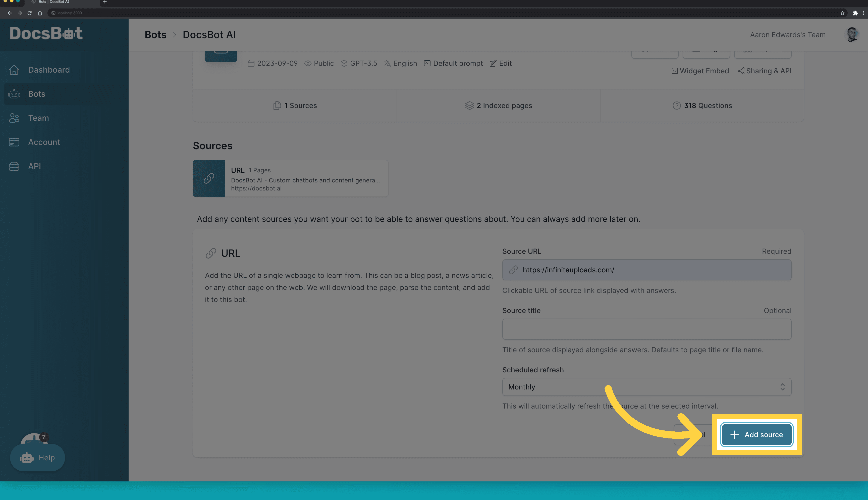Open the browser extensions puzzle icon
868x500 pixels.
[x=855, y=13]
